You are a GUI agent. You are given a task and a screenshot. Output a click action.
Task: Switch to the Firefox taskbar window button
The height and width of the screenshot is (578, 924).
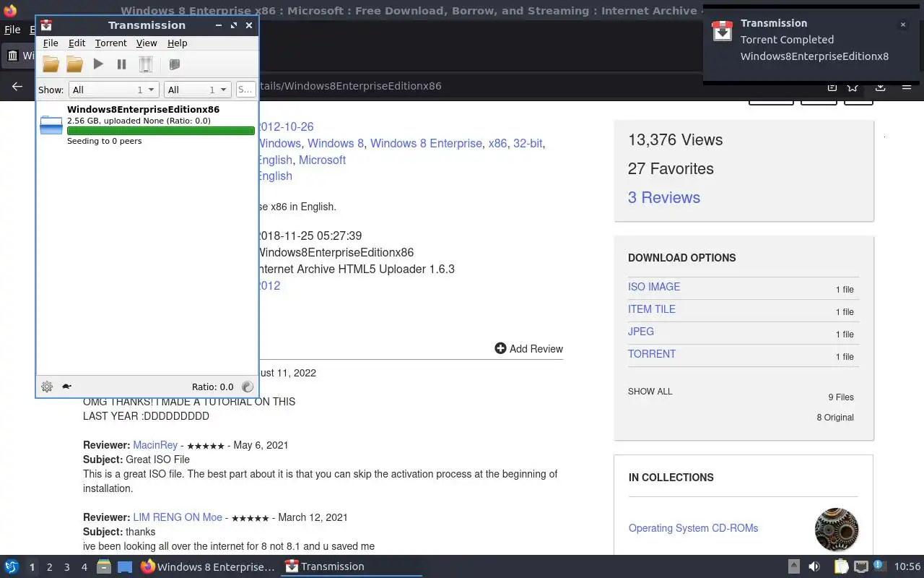pos(207,566)
